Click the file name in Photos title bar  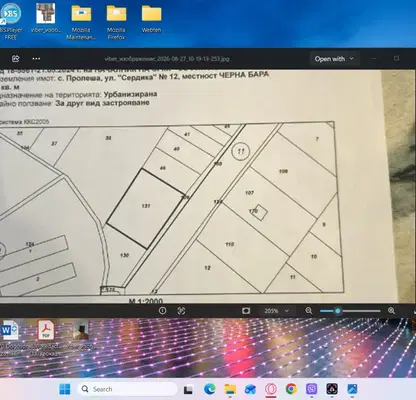167,59
